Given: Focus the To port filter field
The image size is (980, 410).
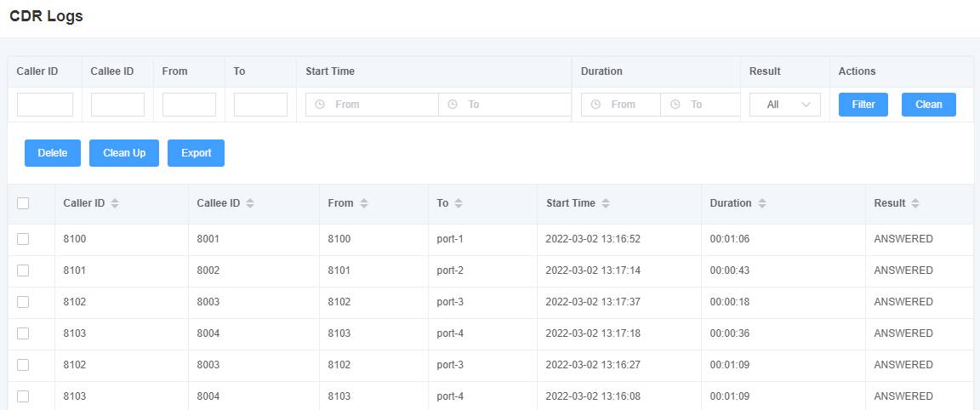Looking at the screenshot, I should [260, 105].
